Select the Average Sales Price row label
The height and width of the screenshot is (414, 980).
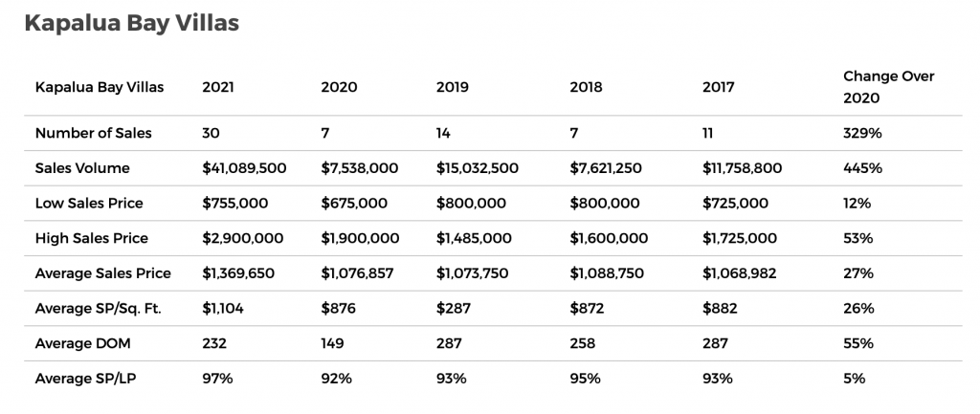[102, 273]
